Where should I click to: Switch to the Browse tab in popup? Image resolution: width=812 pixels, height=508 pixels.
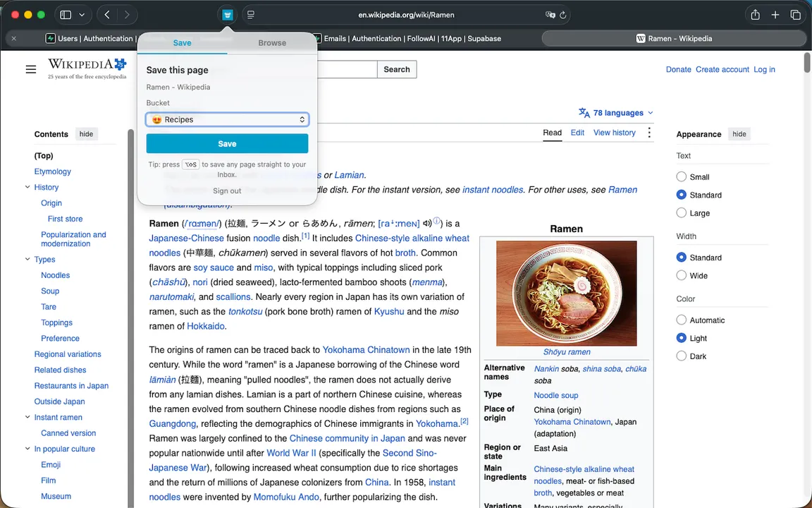pyautogui.click(x=272, y=43)
